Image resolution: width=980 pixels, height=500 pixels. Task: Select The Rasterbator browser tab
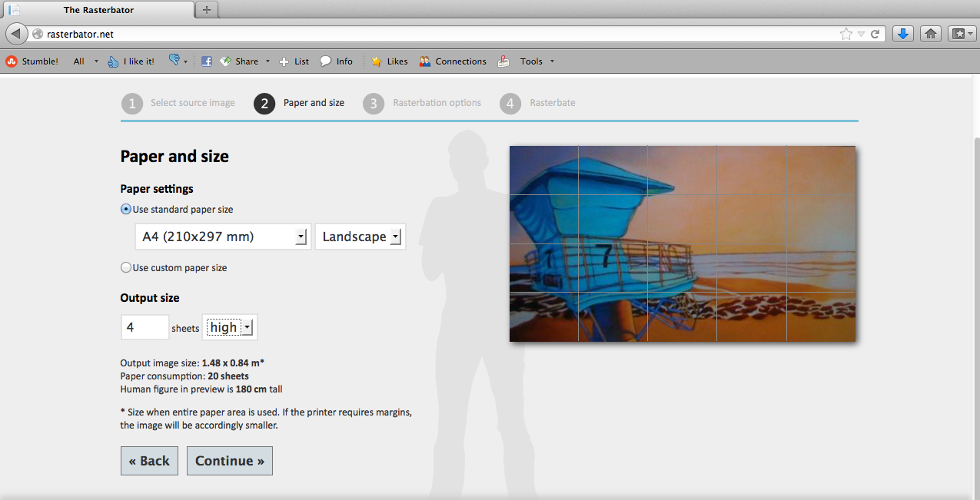click(x=98, y=10)
